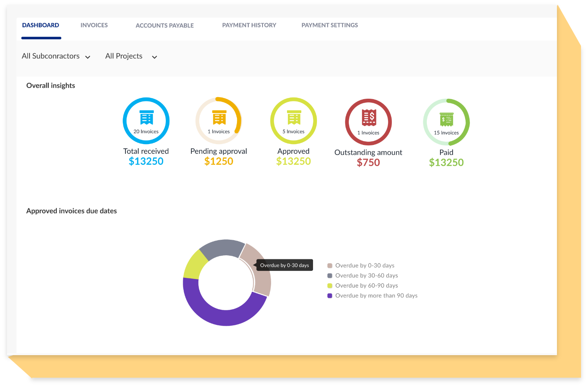Select the Pending approval invoice icon
The image size is (588, 387).
coord(218,118)
